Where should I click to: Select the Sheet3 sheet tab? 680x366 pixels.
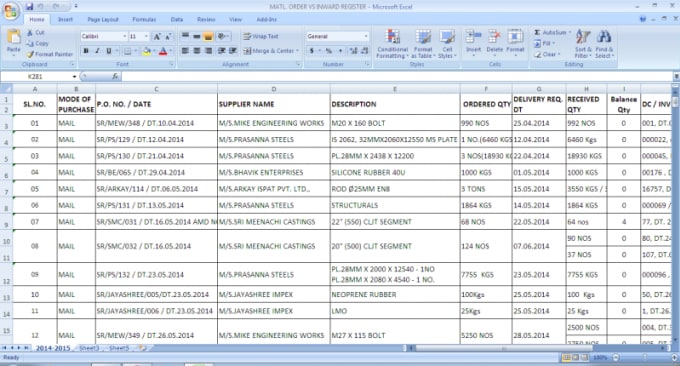89,348
